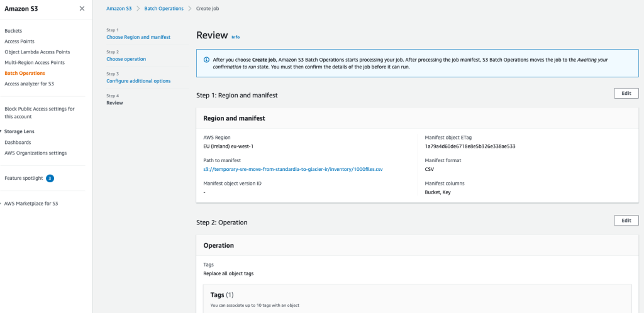
Task: Select the Manifest object ETag value
Action: [x=470, y=146]
